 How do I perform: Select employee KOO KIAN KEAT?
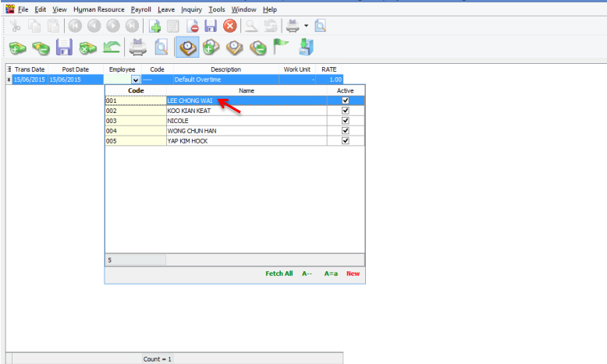point(235,111)
